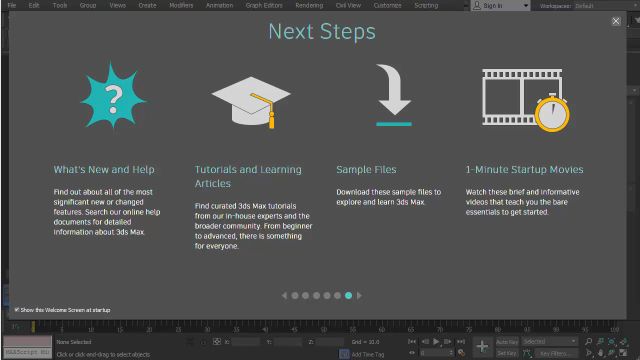The height and width of the screenshot is (360, 640).
Task: Click the X coordinate input field
Action: click(245, 342)
